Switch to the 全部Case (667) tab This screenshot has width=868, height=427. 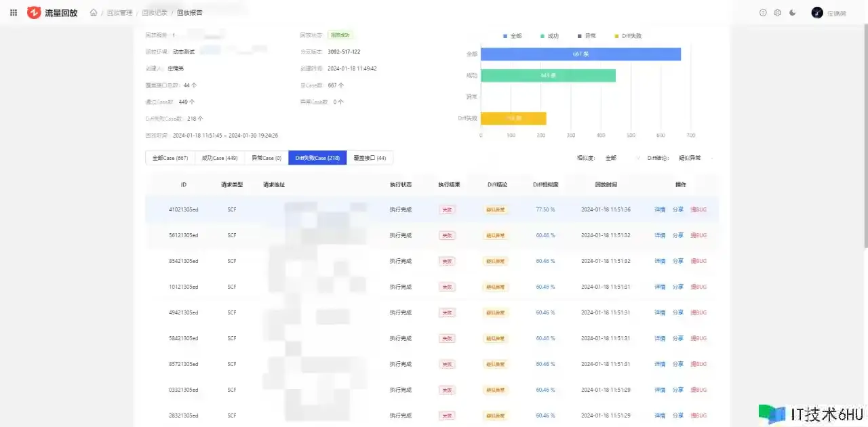pyautogui.click(x=170, y=158)
